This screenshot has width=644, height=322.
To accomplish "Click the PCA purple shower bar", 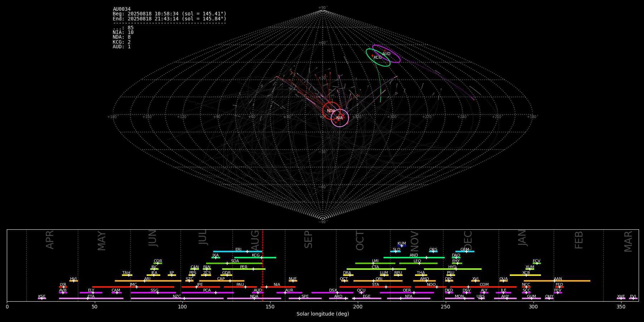I will click(208, 293).
